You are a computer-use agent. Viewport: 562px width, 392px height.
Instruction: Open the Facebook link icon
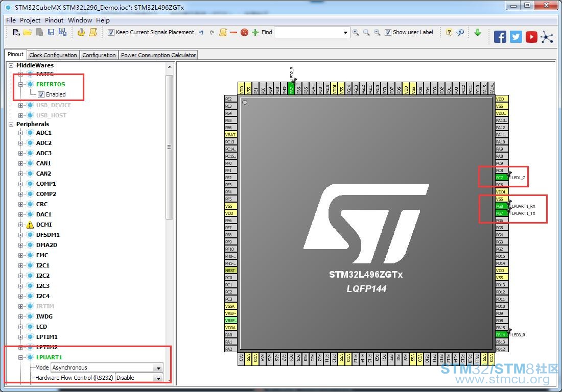coord(500,37)
